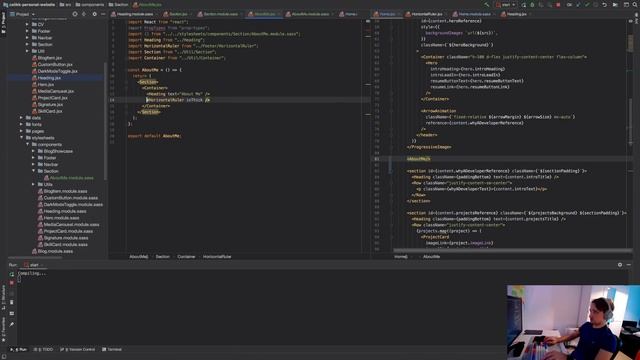The image size is (640, 360).
Task: Expand the data folder
Action: 21,118
